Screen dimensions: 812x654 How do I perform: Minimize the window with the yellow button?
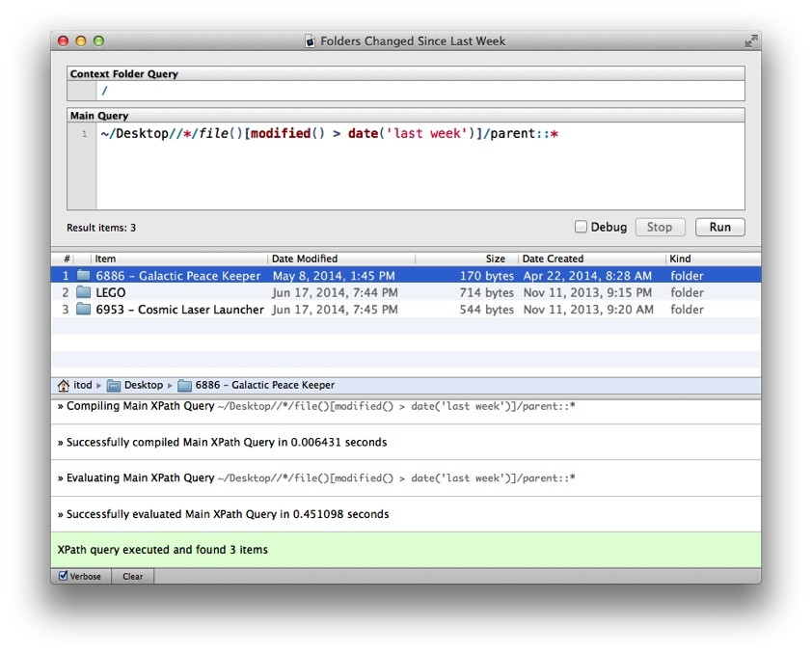(x=81, y=41)
